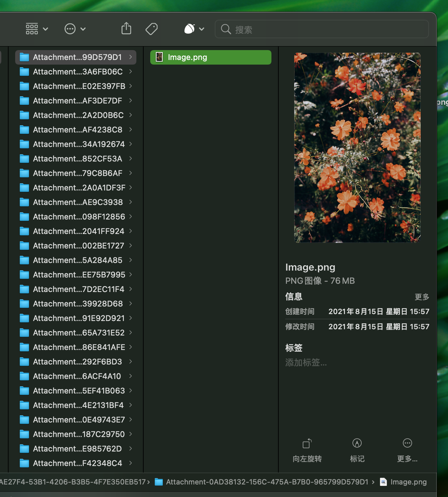The image size is (448, 497).
Task: Select the Attachment...AF4238C8 folder
Action: pyautogui.click(x=77, y=130)
